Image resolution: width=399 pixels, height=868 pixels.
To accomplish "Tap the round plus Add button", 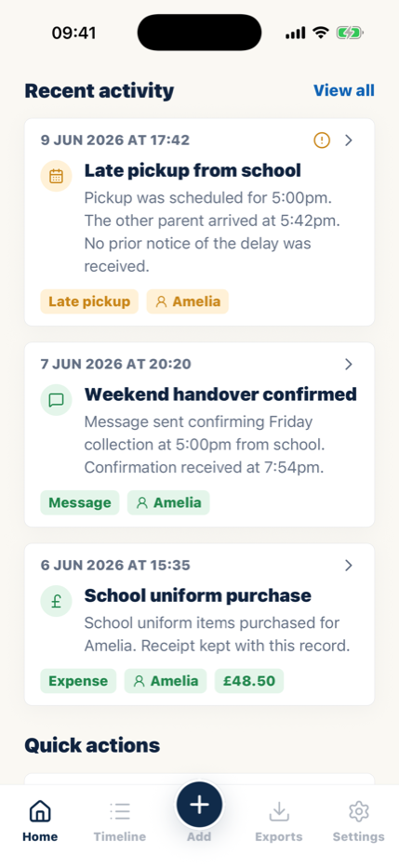I will 199,805.
